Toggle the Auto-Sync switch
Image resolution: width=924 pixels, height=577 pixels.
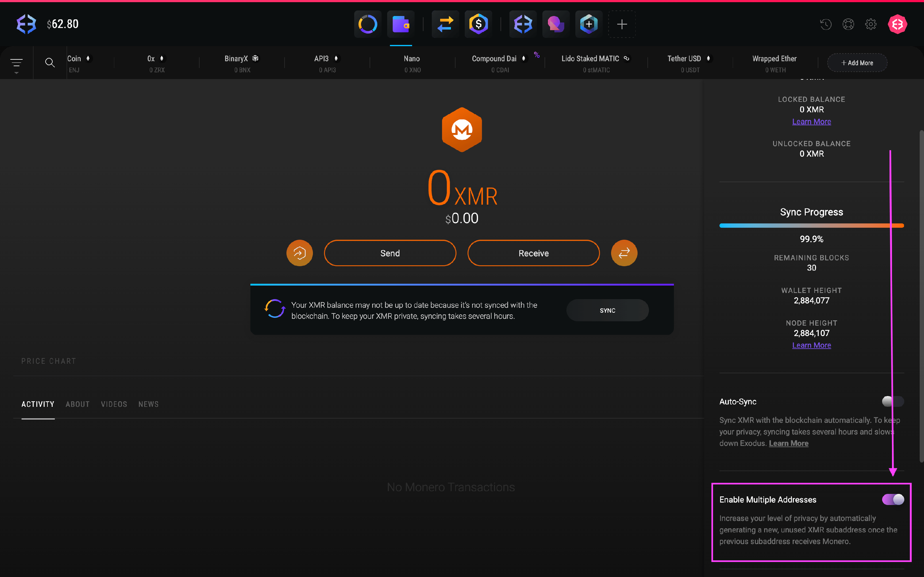pos(893,402)
